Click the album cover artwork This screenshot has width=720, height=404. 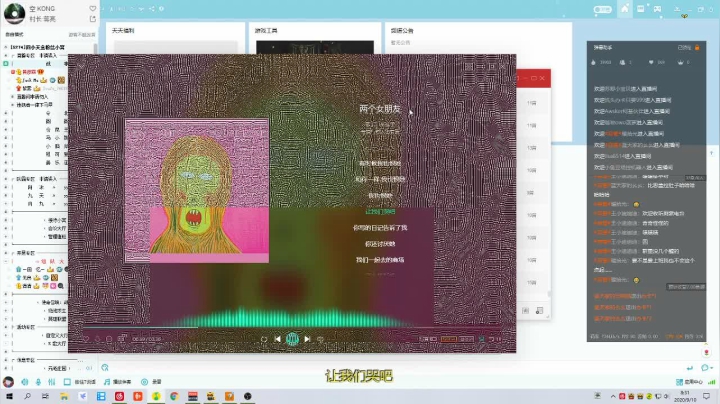[x=197, y=191]
